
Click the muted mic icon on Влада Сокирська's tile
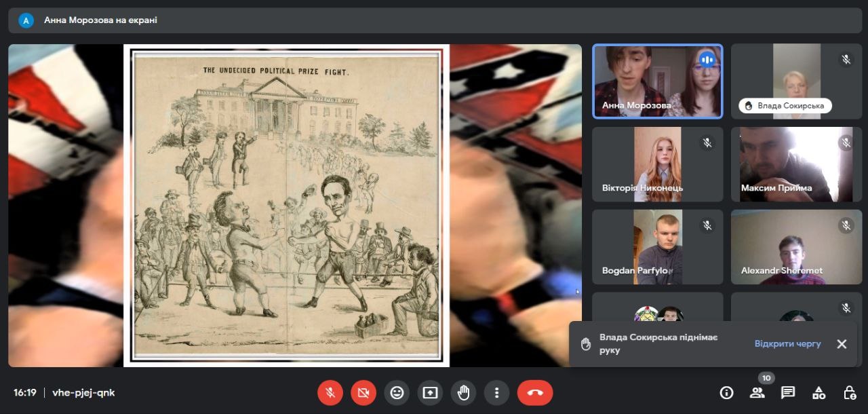tap(846, 60)
